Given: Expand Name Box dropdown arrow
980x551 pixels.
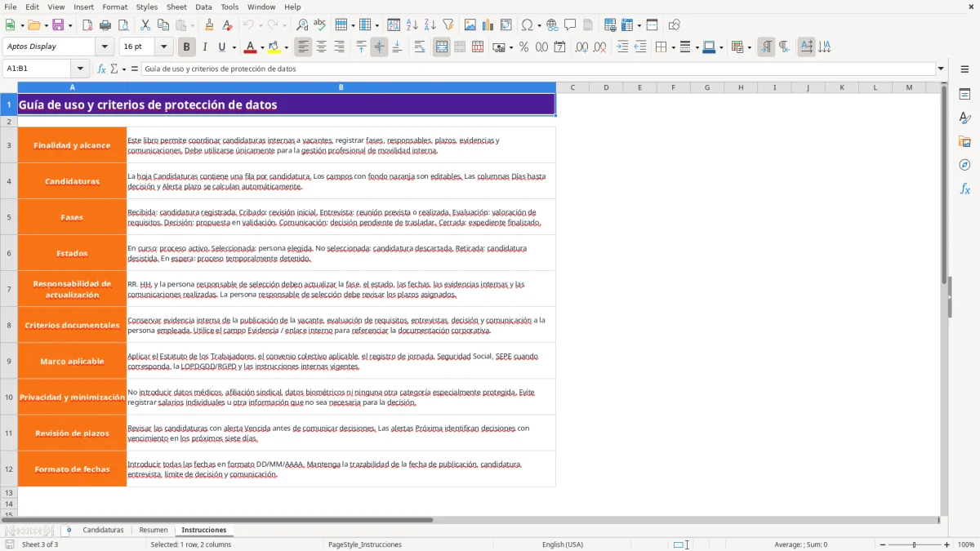Looking at the screenshot, I should 80,69.
